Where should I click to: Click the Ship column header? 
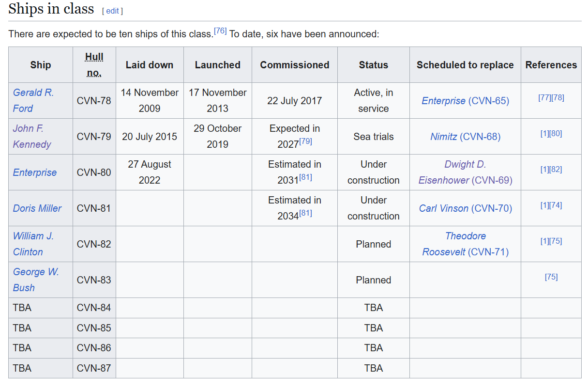[41, 65]
